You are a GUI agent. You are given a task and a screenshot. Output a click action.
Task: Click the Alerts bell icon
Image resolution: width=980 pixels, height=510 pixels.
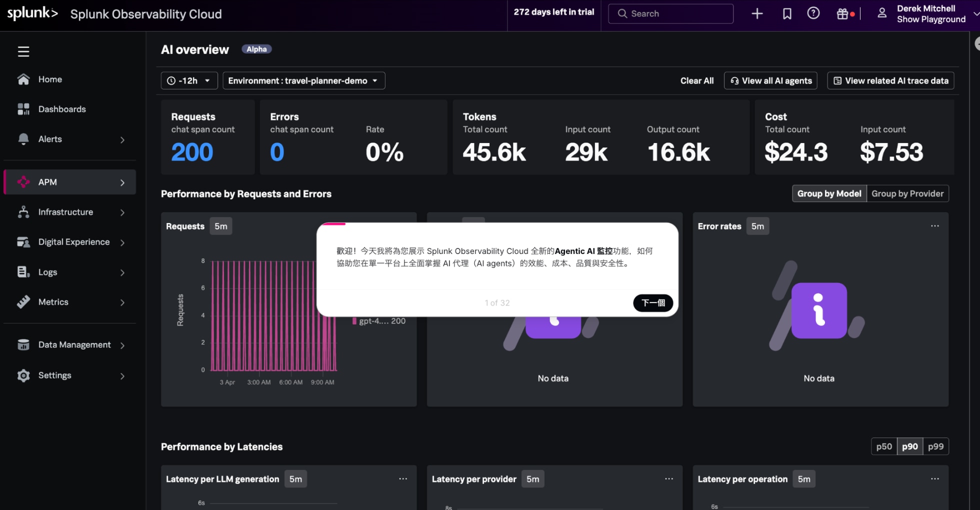click(23, 139)
